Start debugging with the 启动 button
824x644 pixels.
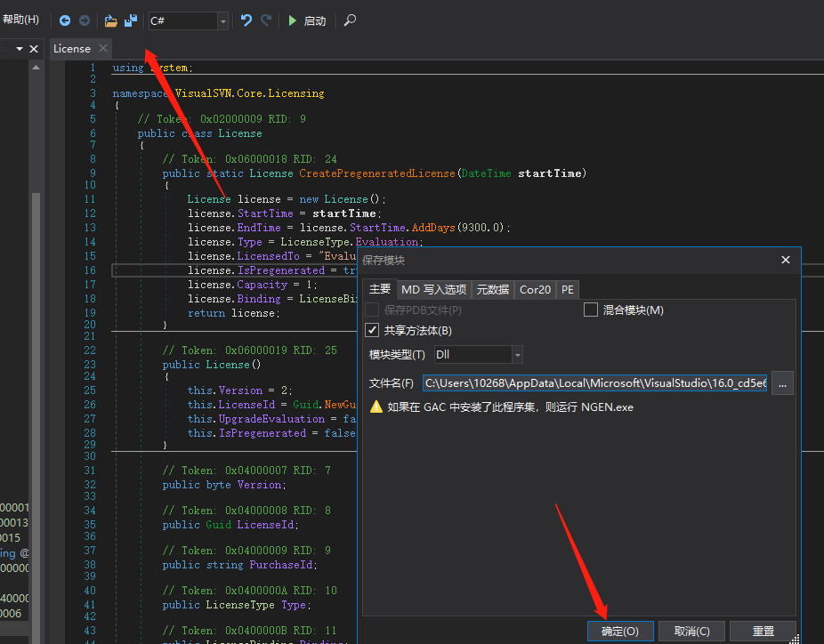(x=307, y=21)
